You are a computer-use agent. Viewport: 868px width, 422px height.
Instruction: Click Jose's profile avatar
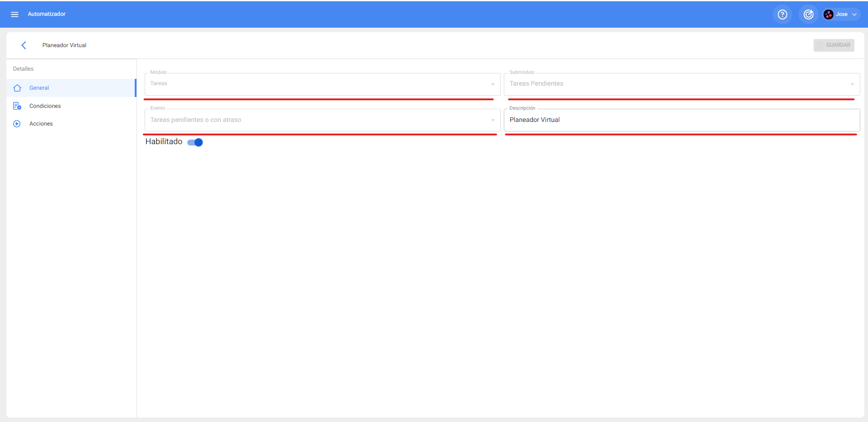click(829, 15)
